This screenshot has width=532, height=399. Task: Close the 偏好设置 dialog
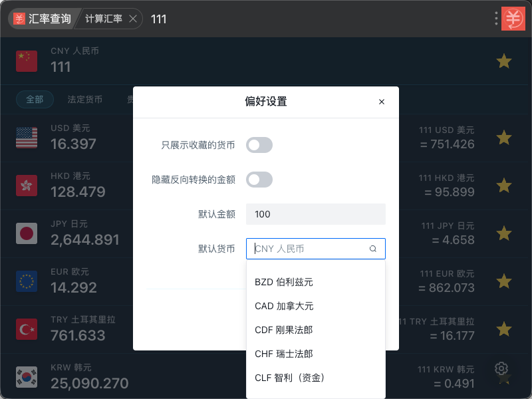pos(382,102)
